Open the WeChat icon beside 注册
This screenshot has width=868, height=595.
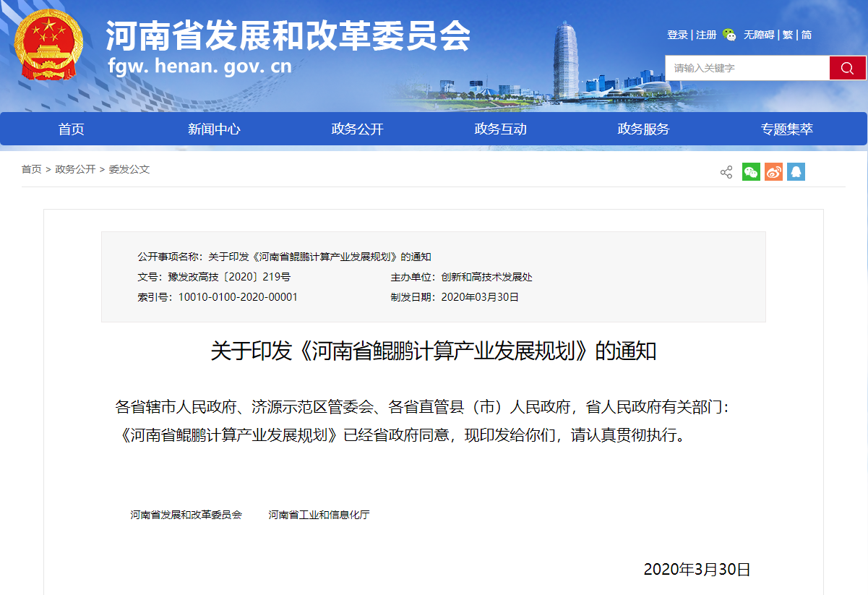[x=729, y=35]
